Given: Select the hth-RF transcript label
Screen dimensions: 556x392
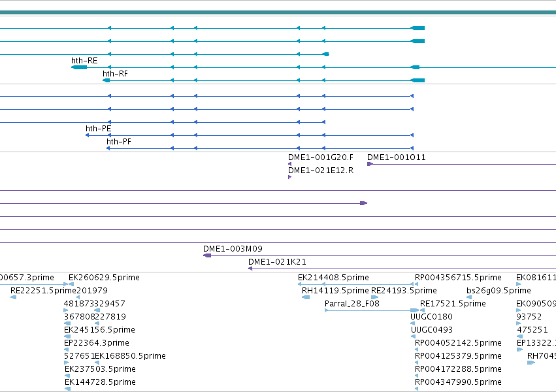Looking at the screenshot, I should point(115,74).
